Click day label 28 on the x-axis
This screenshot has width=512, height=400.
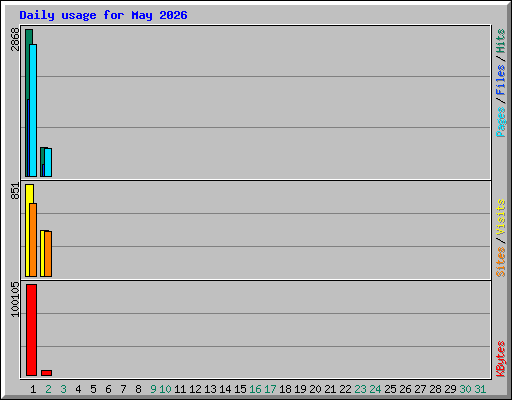[435, 389]
